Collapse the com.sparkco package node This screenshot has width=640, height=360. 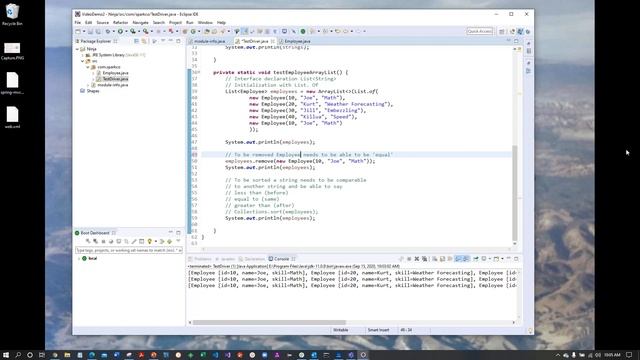[x=88, y=67]
